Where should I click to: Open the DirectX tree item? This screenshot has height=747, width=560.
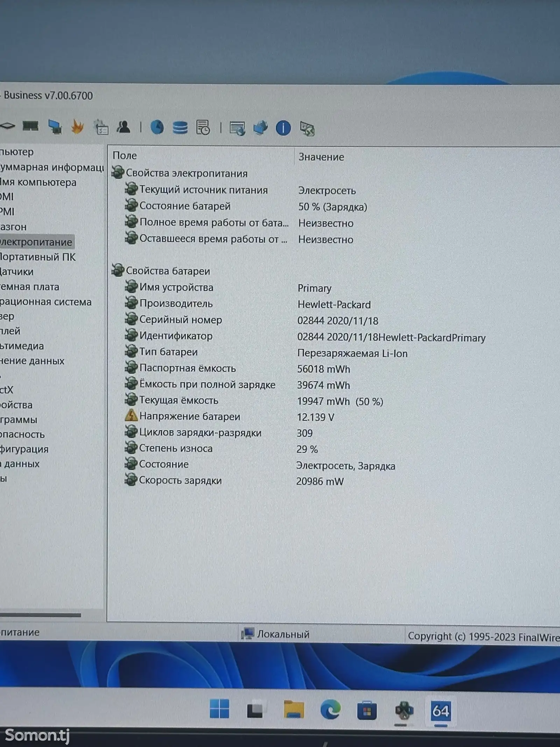[7, 390]
